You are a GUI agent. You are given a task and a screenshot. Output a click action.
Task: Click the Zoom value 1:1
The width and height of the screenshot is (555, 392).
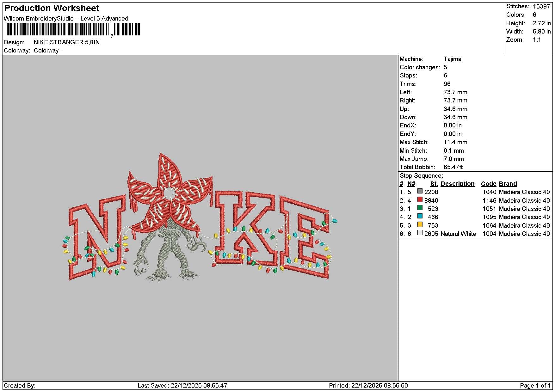537,40
